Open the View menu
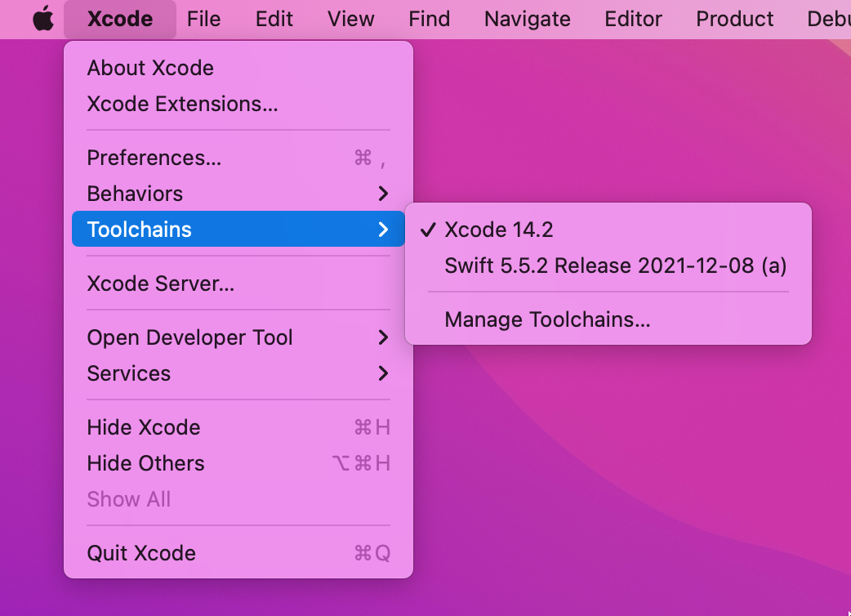This screenshot has width=851, height=616. [x=350, y=19]
